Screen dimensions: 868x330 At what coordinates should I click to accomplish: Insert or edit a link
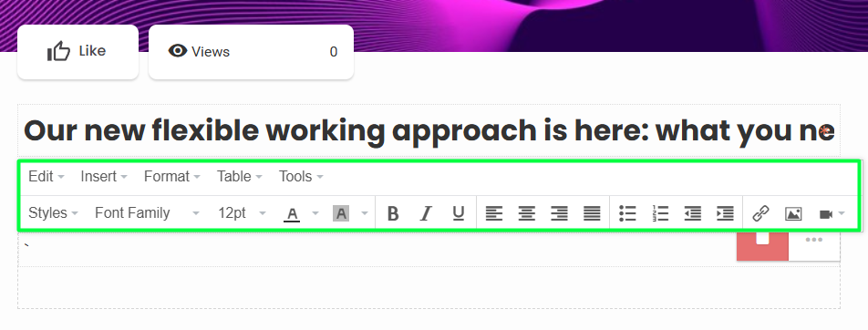coord(760,213)
